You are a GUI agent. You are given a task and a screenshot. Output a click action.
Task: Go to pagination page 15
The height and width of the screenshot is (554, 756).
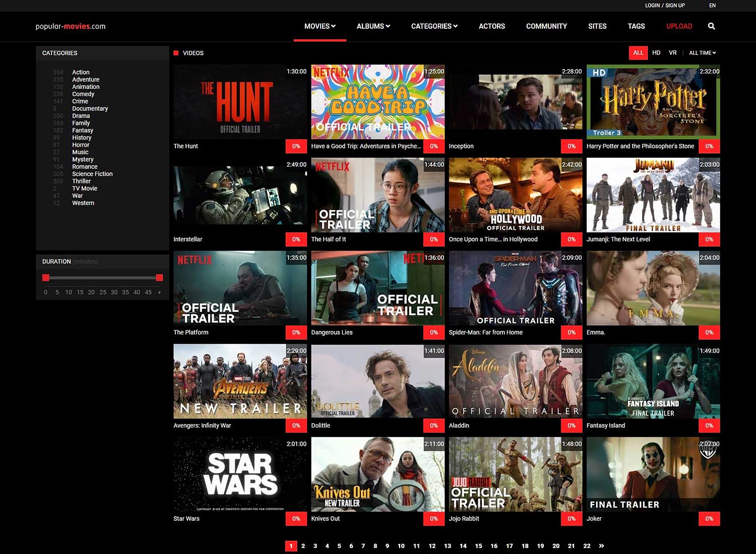point(478,546)
